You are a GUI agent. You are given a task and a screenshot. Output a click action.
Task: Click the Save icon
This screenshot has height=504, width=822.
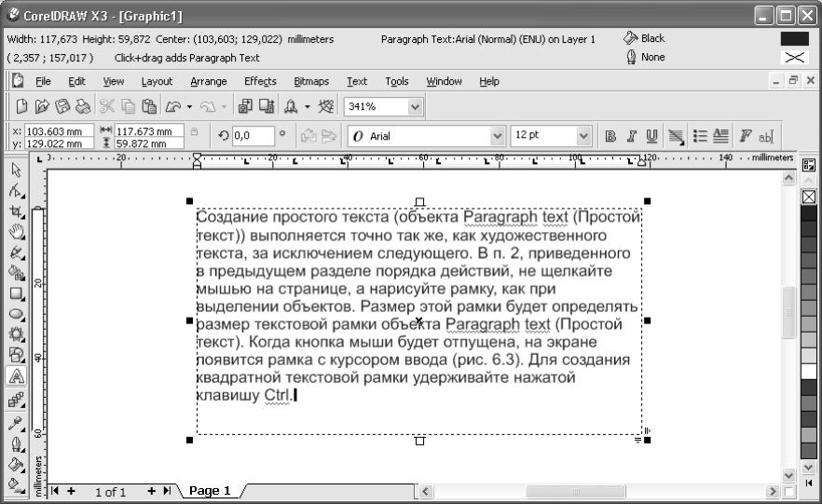point(62,106)
